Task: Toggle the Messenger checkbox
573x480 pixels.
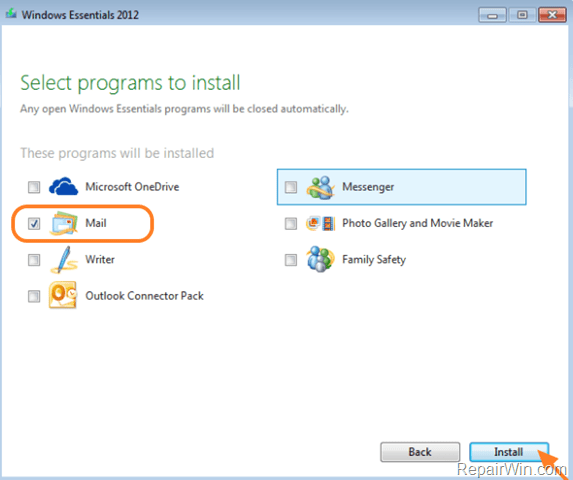Action: (291, 187)
